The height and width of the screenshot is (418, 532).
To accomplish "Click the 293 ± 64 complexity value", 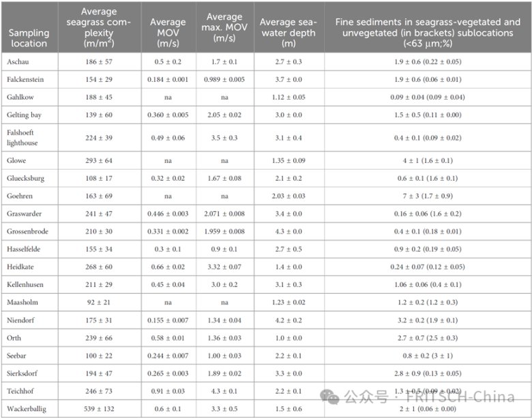I will click(99, 161).
